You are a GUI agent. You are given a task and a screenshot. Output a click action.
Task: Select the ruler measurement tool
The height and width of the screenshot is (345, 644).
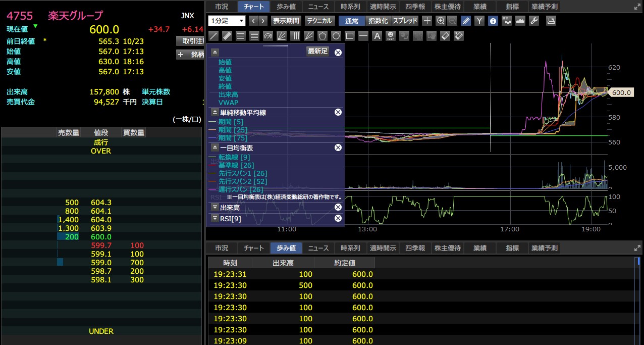227,36
